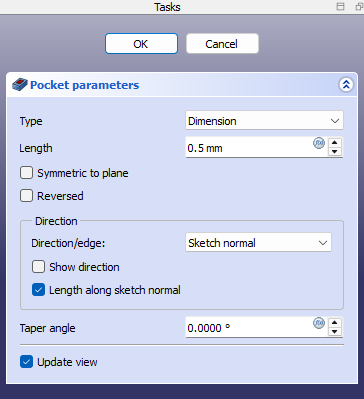Image resolution: width=364 pixels, height=399 pixels.
Task: Open expression editor for Taper angle
Action: click(319, 323)
